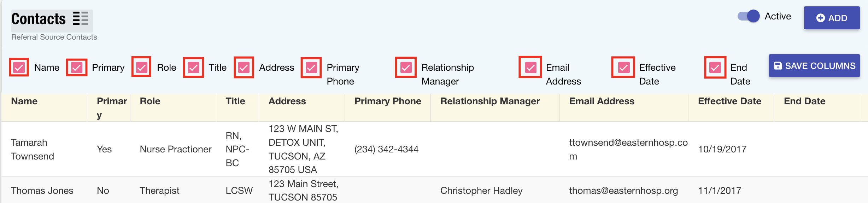Click the Effective Date column header
The height and width of the screenshot is (203, 868).
tap(729, 101)
